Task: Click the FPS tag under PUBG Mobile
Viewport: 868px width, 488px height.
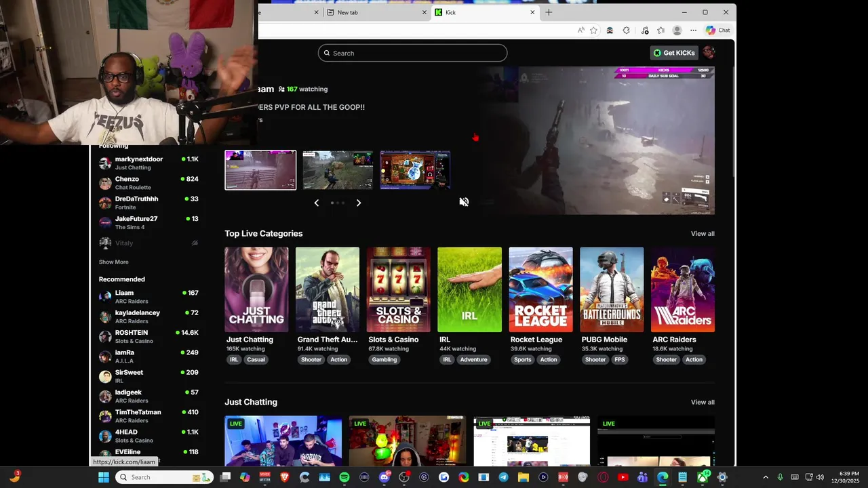Action: (620, 360)
